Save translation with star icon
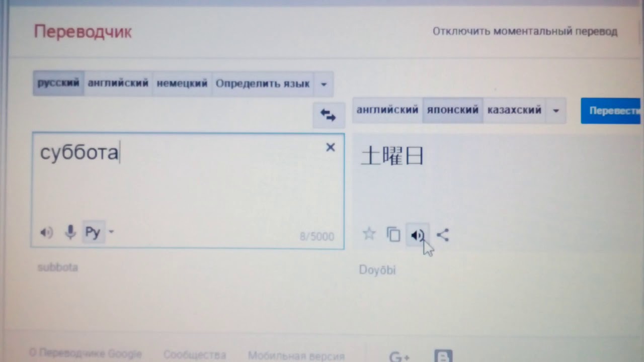The image size is (644, 362). coord(369,234)
